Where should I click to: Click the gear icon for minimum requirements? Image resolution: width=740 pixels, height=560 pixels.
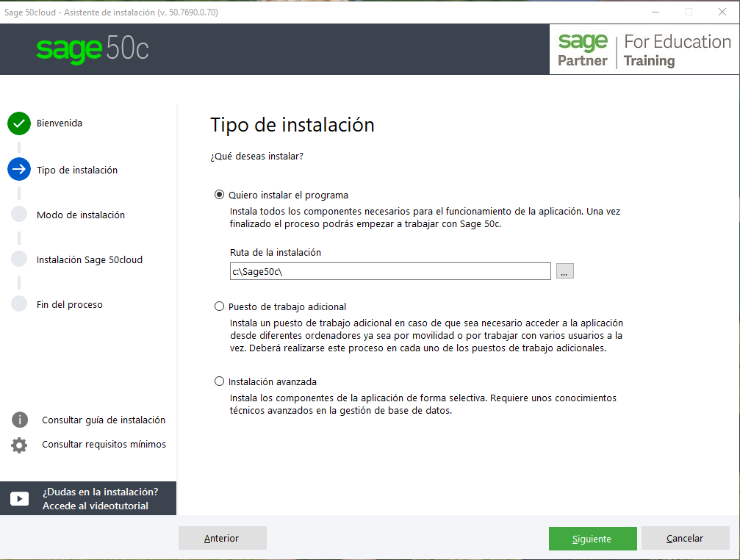click(19, 445)
